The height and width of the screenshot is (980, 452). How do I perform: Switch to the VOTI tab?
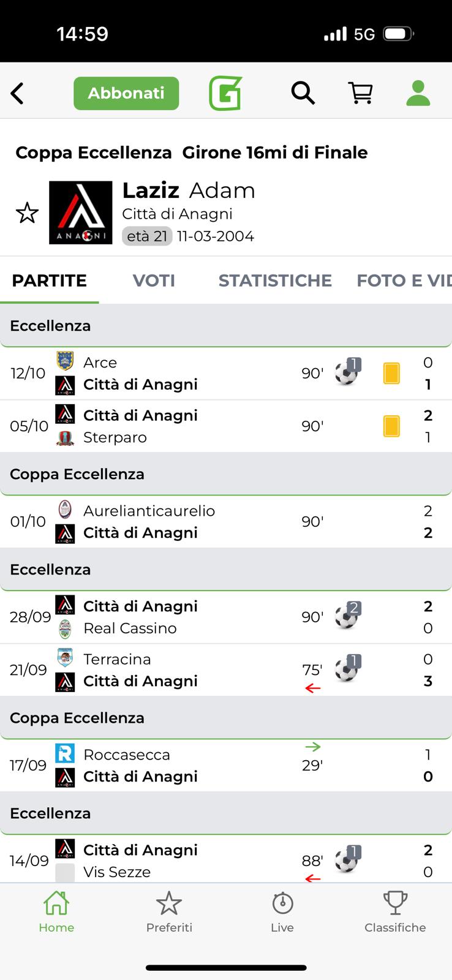point(154,281)
